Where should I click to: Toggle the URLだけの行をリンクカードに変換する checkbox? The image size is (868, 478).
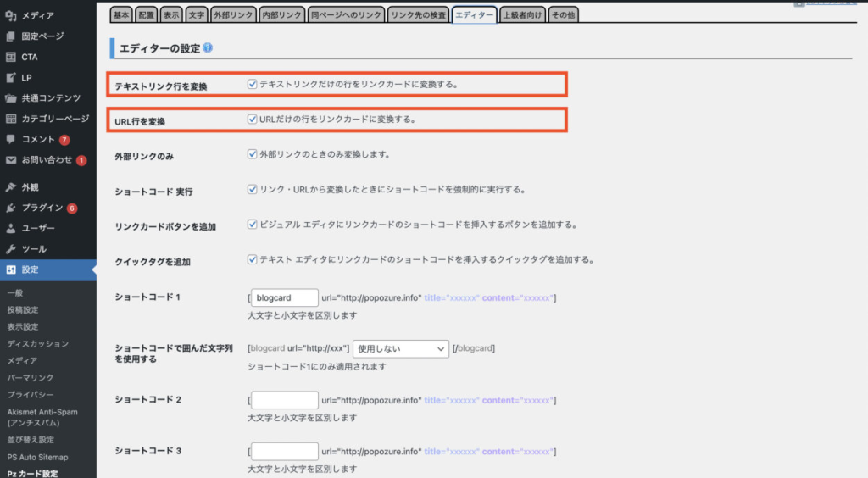252,119
